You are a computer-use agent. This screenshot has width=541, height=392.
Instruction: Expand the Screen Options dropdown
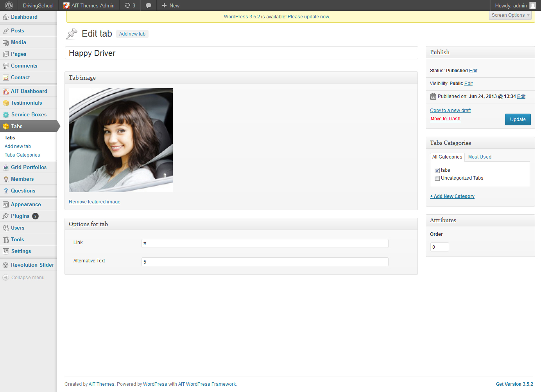click(510, 15)
